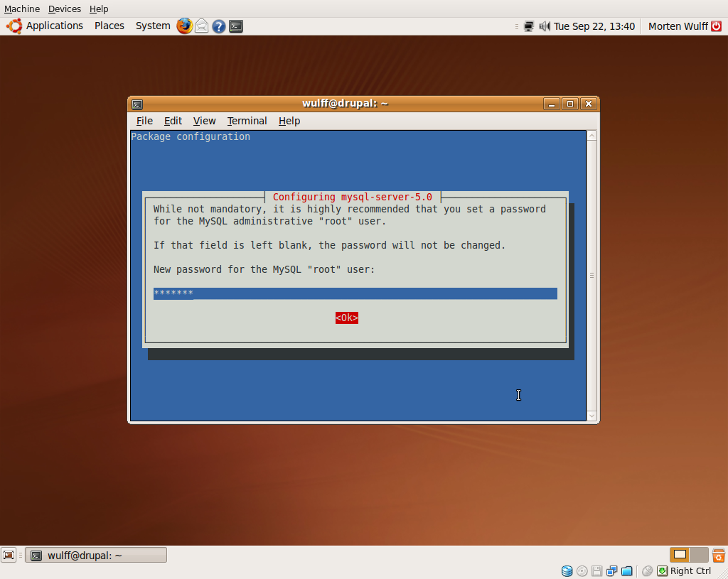Click the volume speaker tray icon

(544, 26)
